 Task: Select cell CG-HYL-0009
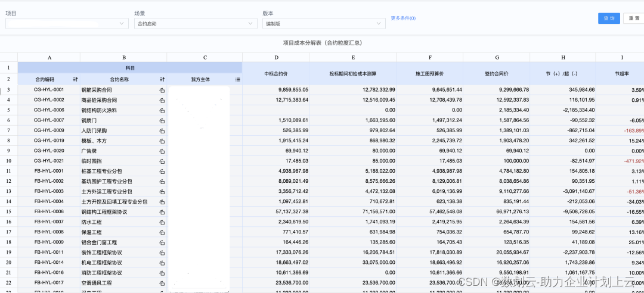point(49,130)
